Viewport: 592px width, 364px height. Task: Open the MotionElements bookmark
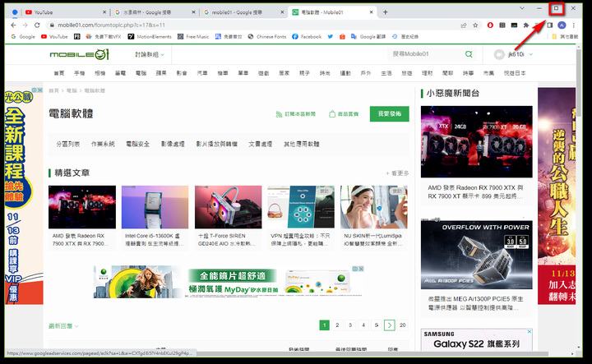coord(150,37)
